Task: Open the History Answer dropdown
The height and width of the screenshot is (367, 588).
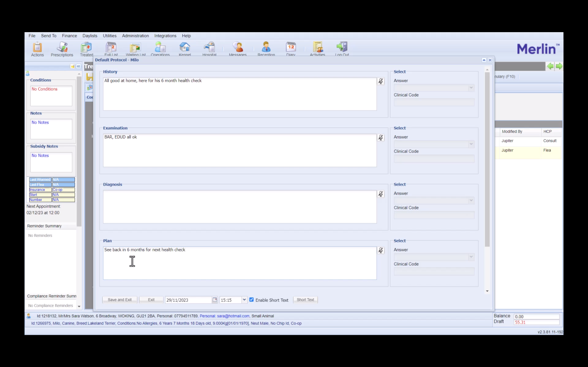Action: pos(471,88)
